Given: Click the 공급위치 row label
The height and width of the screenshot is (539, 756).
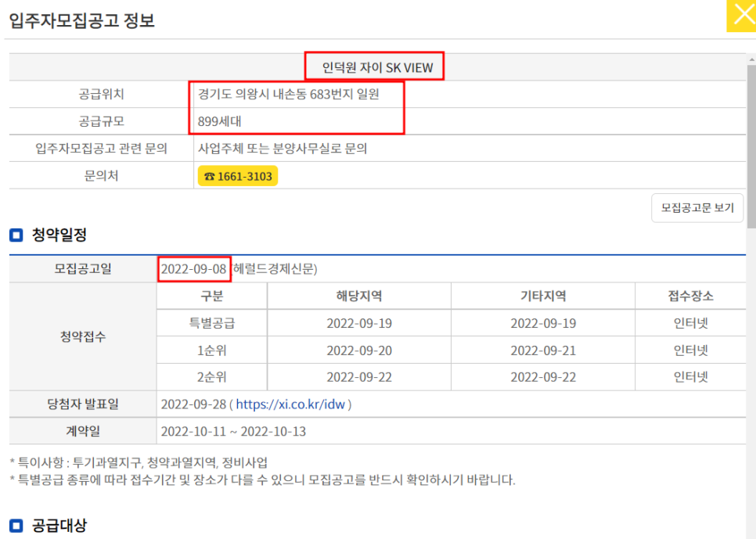Looking at the screenshot, I should [x=101, y=94].
